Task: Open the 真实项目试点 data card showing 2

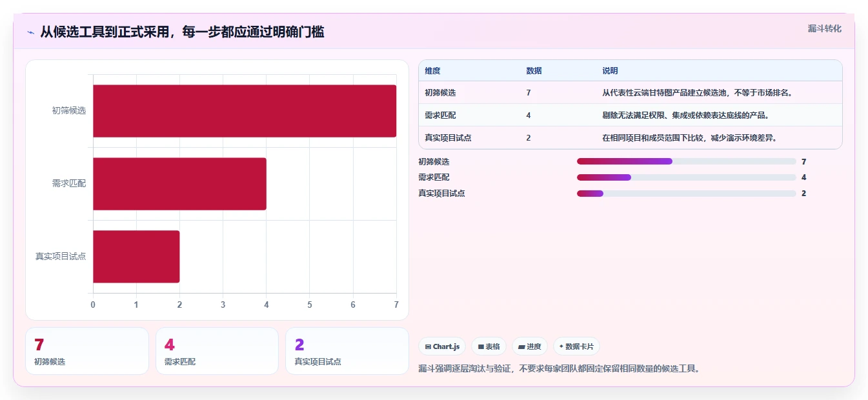Action: (x=347, y=351)
